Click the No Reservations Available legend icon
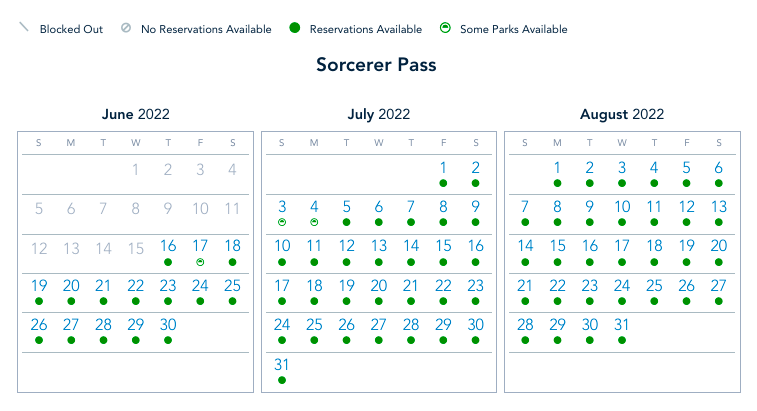The width and height of the screenshot is (757, 411). click(x=125, y=29)
